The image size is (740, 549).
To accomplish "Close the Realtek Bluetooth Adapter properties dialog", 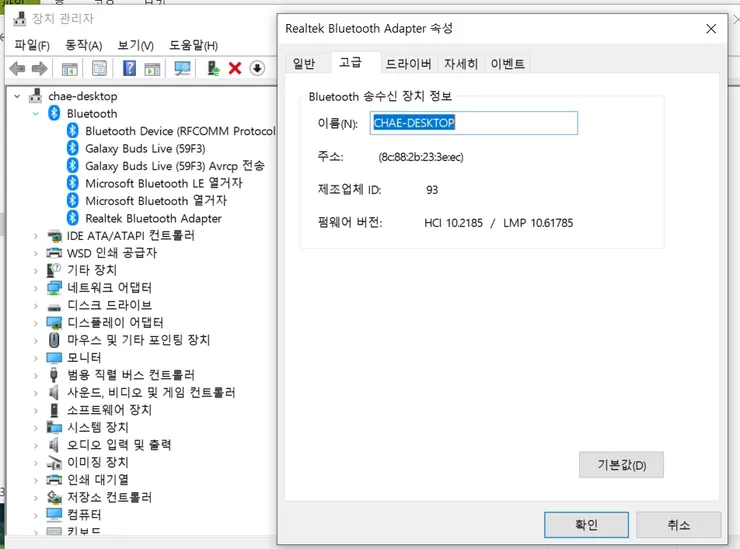I will click(711, 29).
